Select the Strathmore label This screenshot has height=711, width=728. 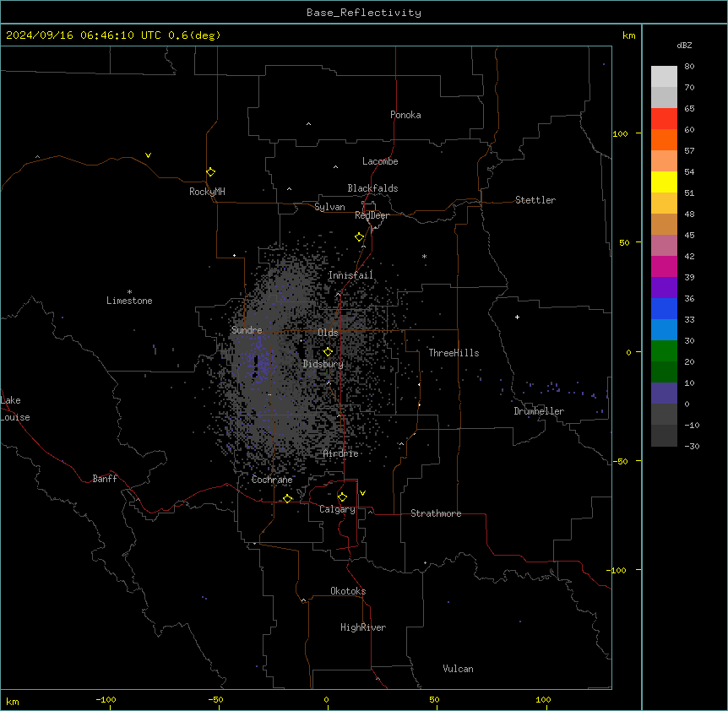pos(436,513)
